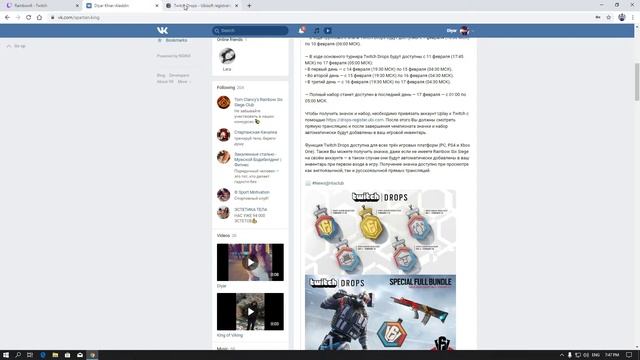Reload the page with refresh icon
This screenshot has width=640, height=360.
pos(29,18)
